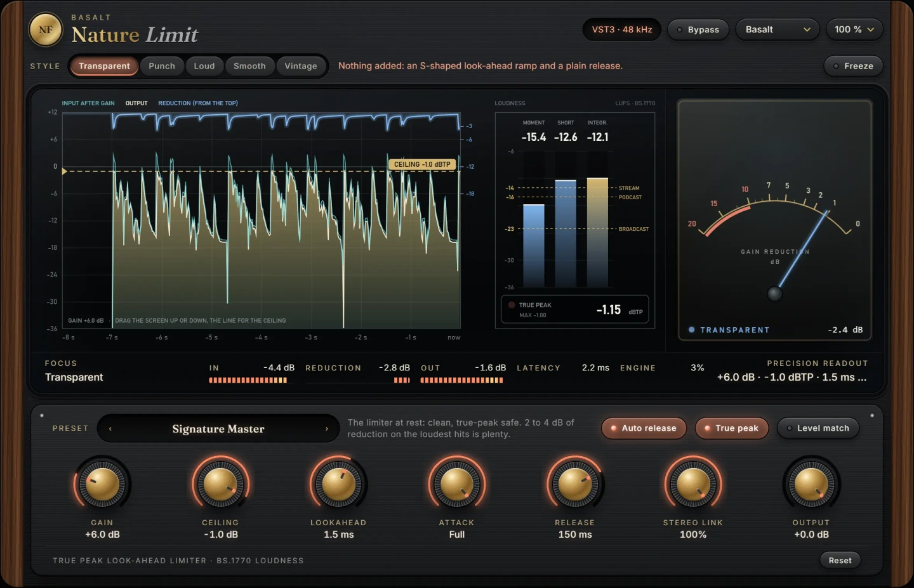914x588 pixels.
Task: Click the Attack knob
Action: pyautogui.click(x=457, y=485)
